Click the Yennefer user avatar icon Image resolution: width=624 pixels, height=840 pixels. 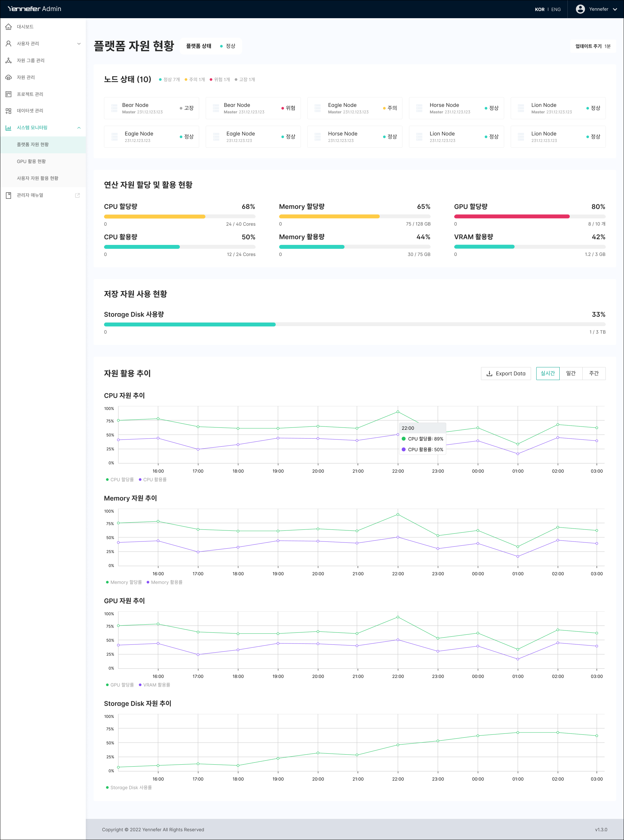pyautogui.click(x=580, y=9)
